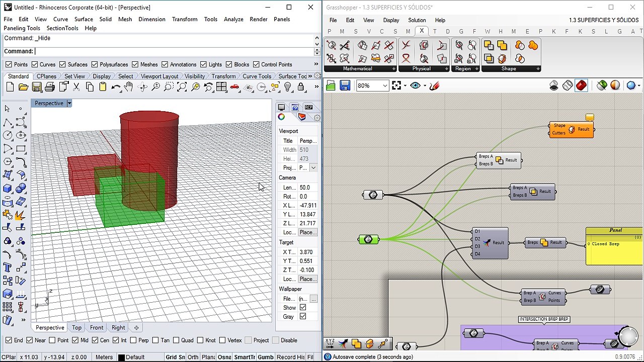Click the target Location Place button

(x=308, y=279)
